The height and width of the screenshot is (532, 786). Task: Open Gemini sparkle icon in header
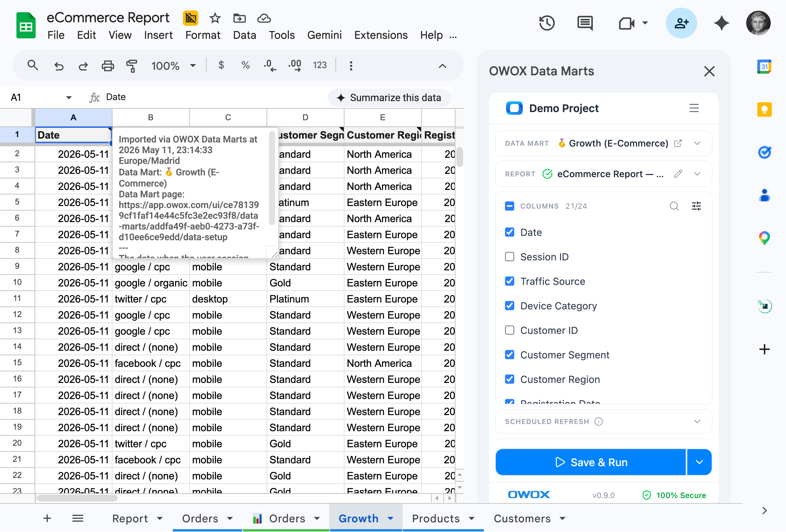[x=721, y=23]
